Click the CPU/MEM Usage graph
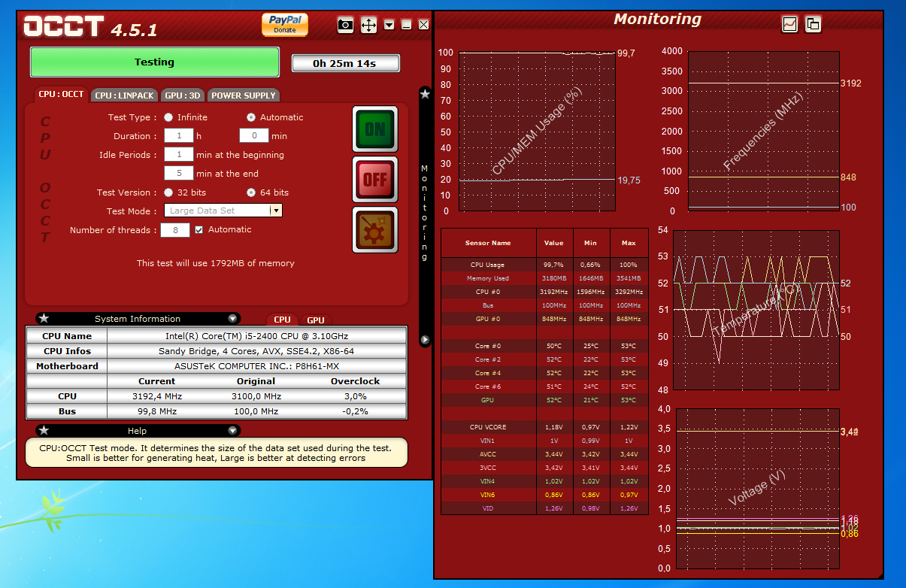906x588 pixels. pyautogui.click(x=537, y=132)
